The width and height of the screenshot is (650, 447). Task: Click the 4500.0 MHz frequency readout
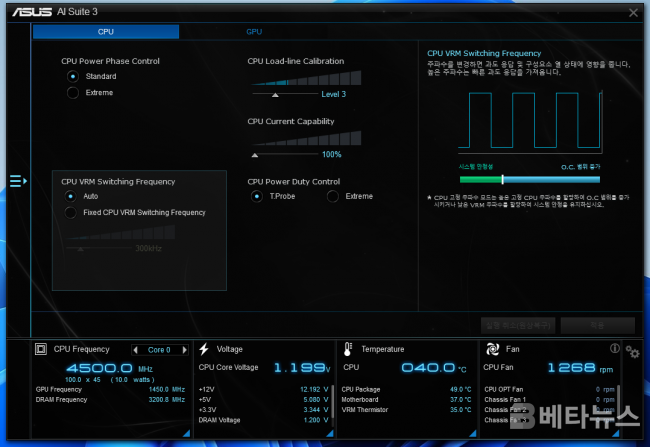coord(109,368)
